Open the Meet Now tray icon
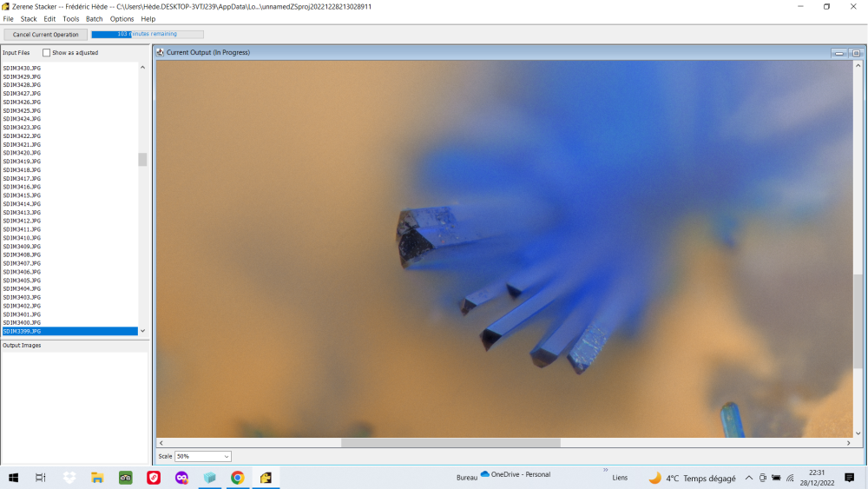Image resolution: width=868 pixels, height=489 pixels. coord(763,478)
